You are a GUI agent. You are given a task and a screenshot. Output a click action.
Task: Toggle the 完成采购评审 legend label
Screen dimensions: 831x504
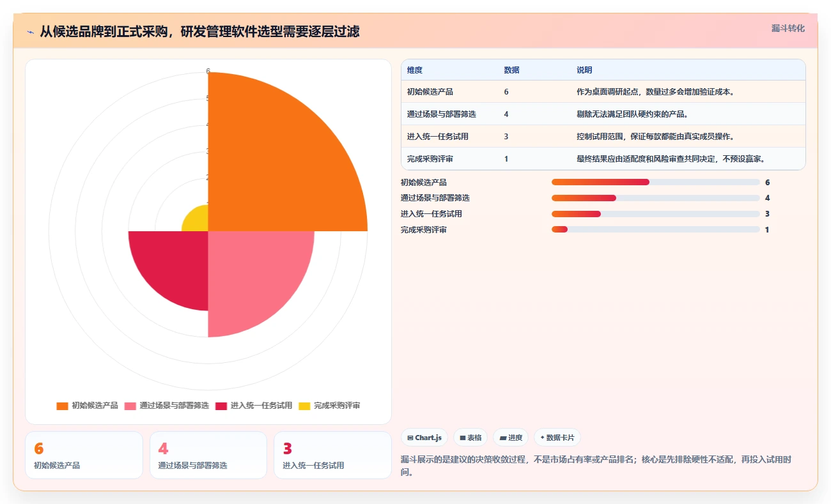click(337, 406)
